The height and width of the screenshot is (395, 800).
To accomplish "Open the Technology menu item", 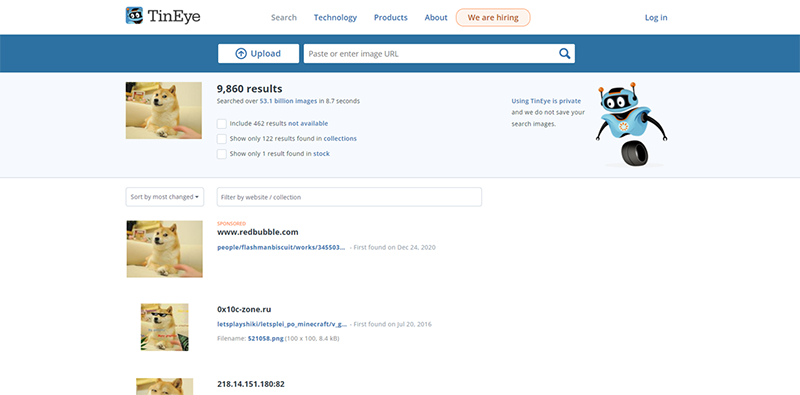I will [x=335, y=17].
